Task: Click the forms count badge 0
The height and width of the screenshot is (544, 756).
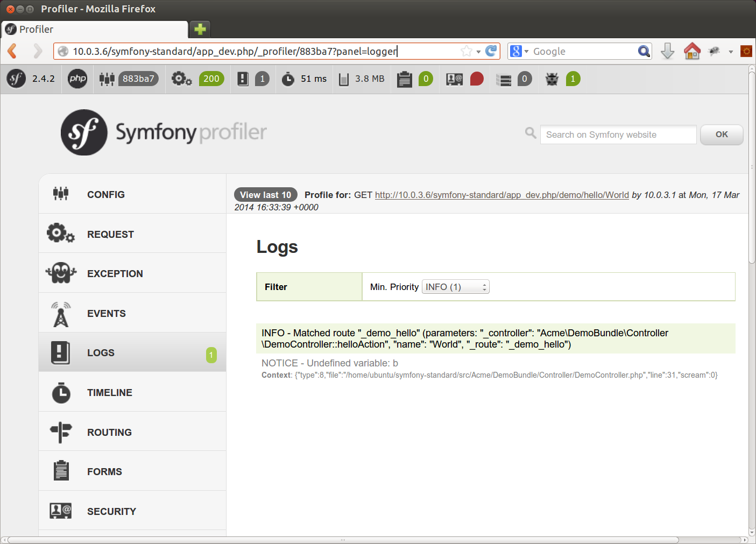Action: (426, 79)
